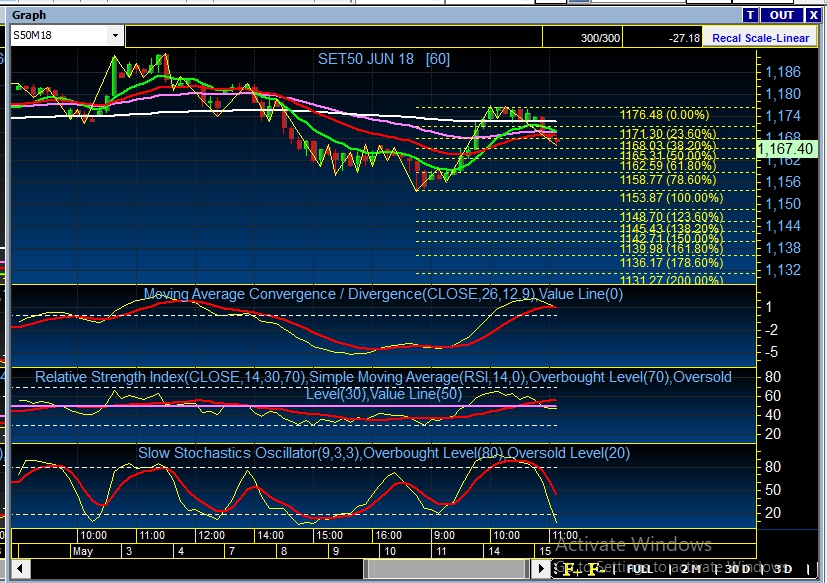Click the horizontal scrollbar thumb
Image resolution: width=827 pixels, height=583 pixels.
[x=446, y=569]
